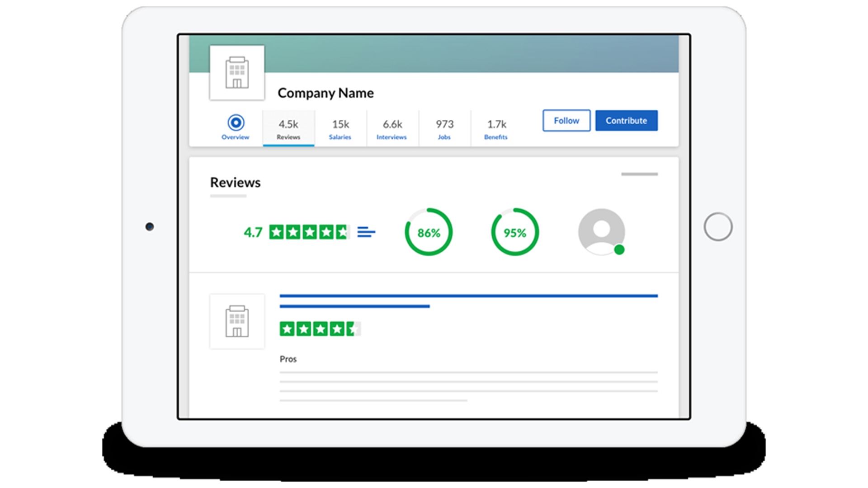Open the 15k Salaries tab
This screenshot has width=868, height=488.
point(340,129)
